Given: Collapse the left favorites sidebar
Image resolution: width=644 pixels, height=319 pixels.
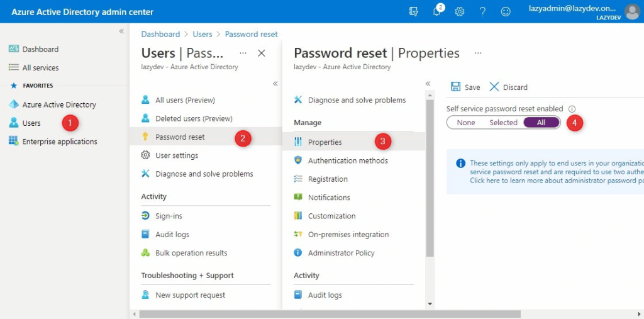Looking at the screenshot, I should pyautogui.click(x=121, y=31).
